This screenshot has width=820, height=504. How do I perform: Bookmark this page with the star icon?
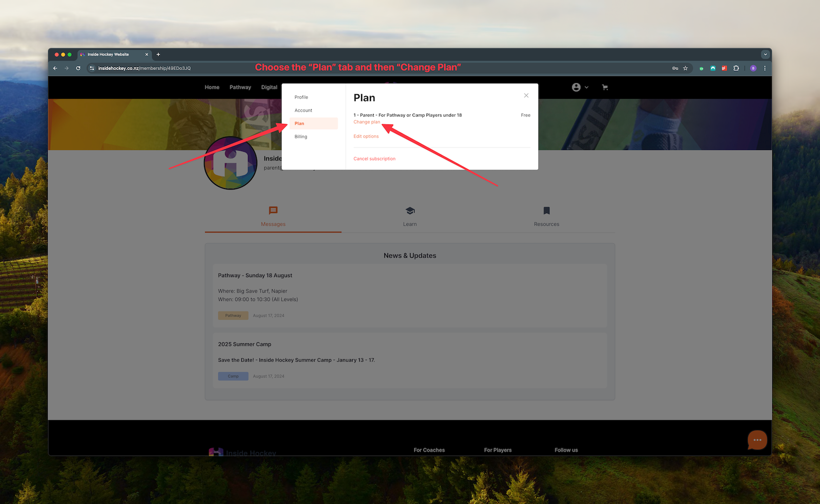(685, 68)
